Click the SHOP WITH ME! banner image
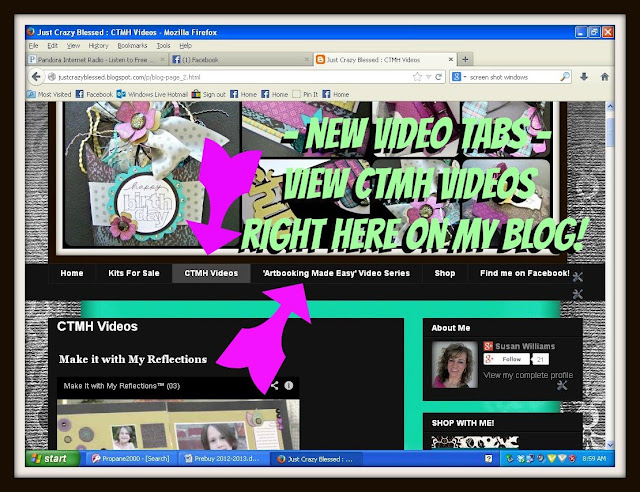This screenshot has height=492, width=640. tap(475, 442)
